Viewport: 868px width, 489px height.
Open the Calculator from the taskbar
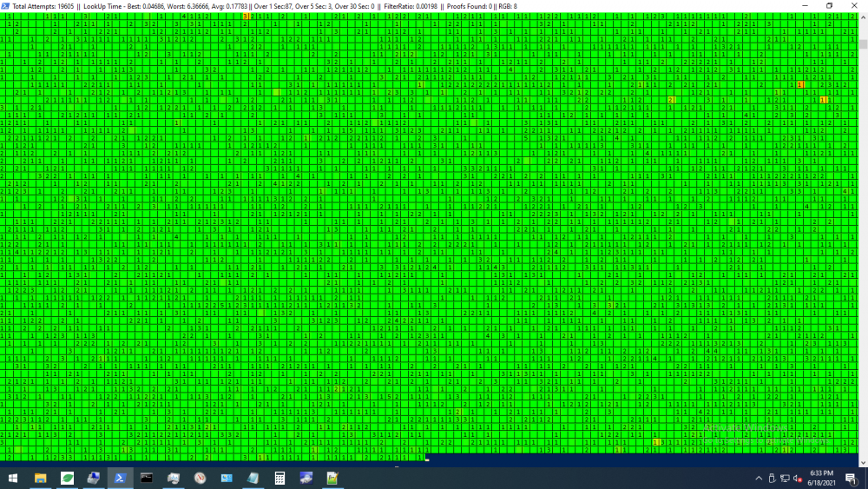point(279,478)
